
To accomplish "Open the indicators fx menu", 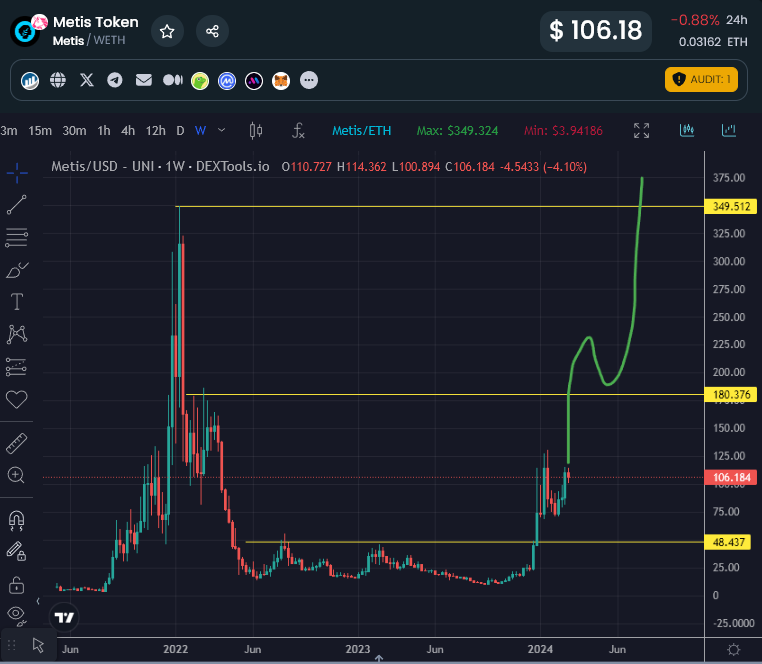I will point(298,130).
